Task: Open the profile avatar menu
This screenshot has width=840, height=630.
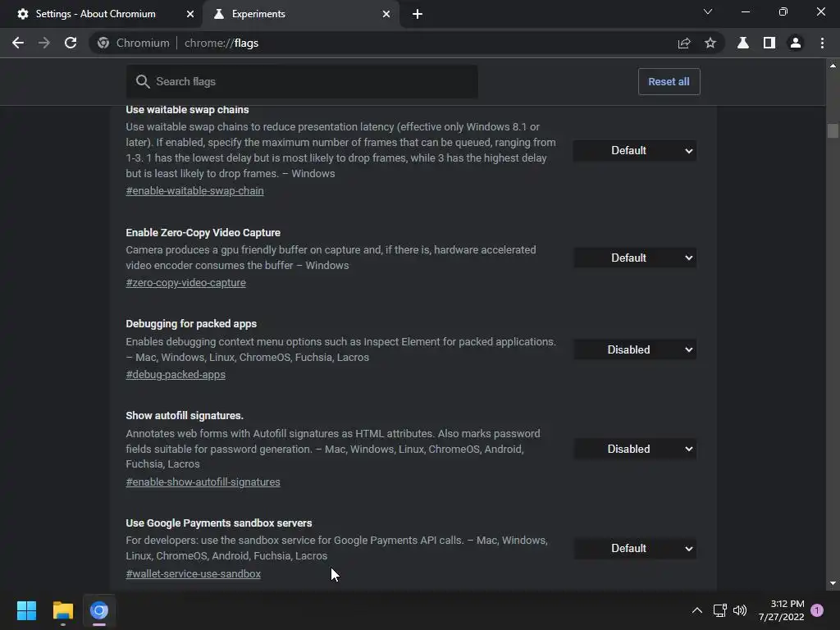Action: (796, 43)
